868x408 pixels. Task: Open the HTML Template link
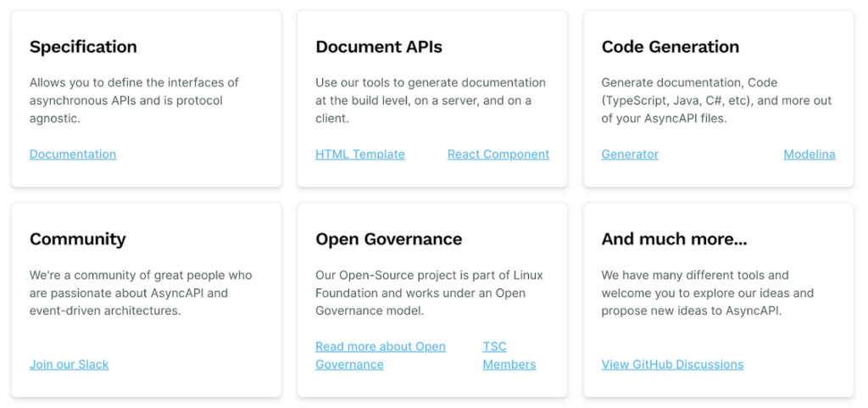(x=359, y=154)
